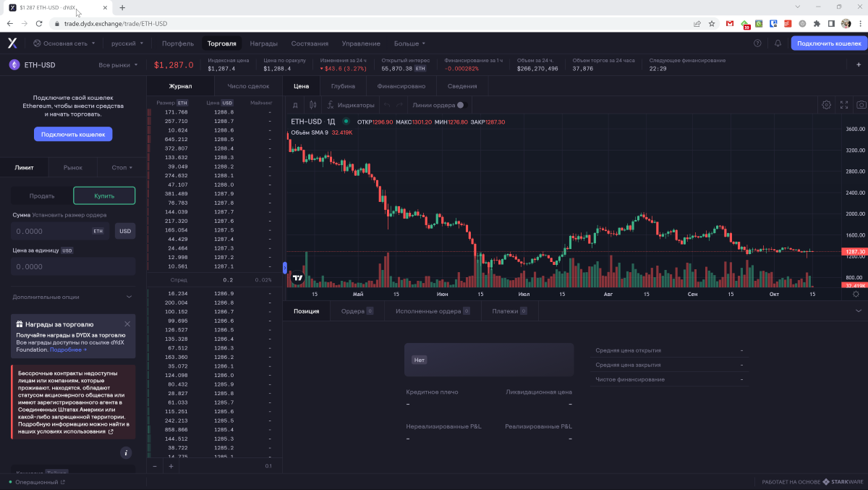Expand the Больше menu
Viewport: 868px width, 490px height.
410,43
